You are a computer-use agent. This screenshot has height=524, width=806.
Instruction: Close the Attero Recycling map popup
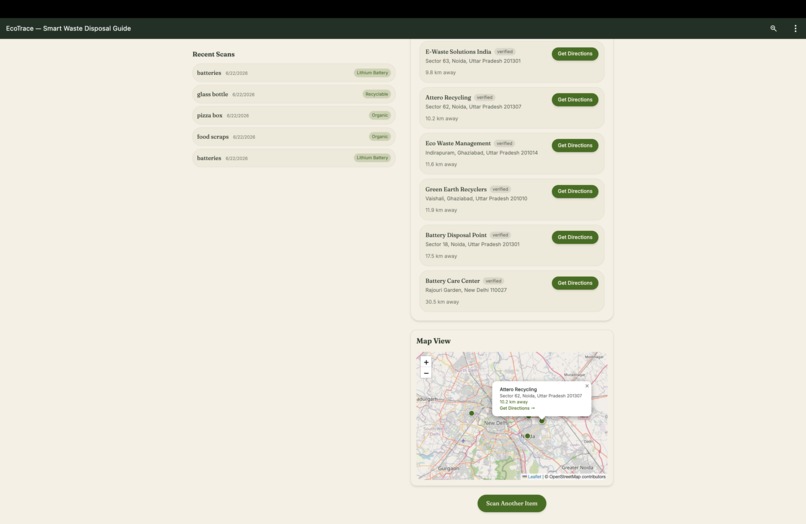click(x=587, y=386)
